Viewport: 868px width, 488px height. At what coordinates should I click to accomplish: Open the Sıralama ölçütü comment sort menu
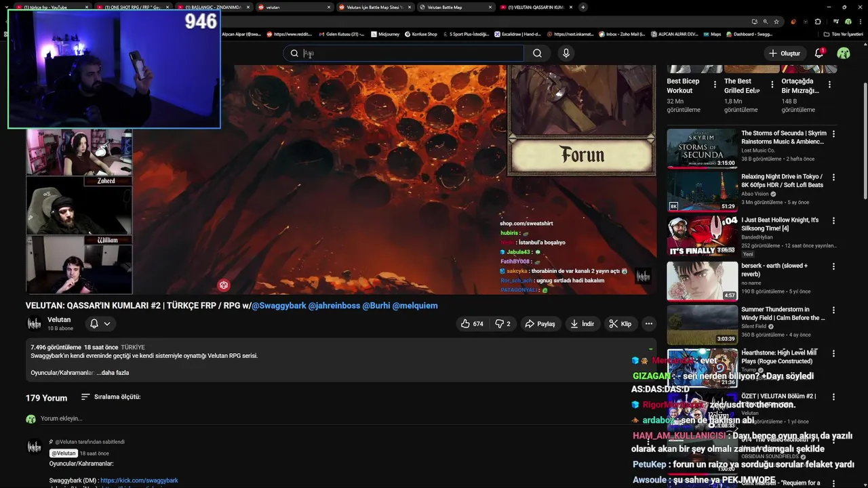111,397
